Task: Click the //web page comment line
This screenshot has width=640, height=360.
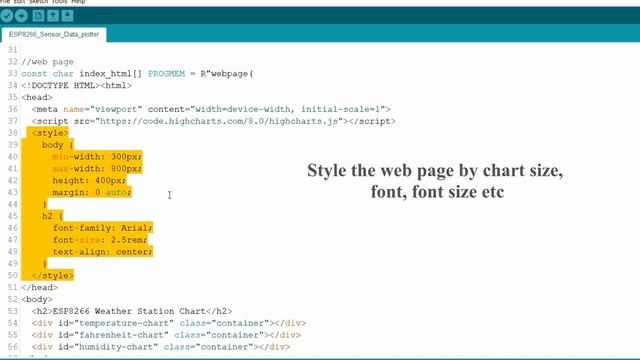Action: click(x=47, y=62)
